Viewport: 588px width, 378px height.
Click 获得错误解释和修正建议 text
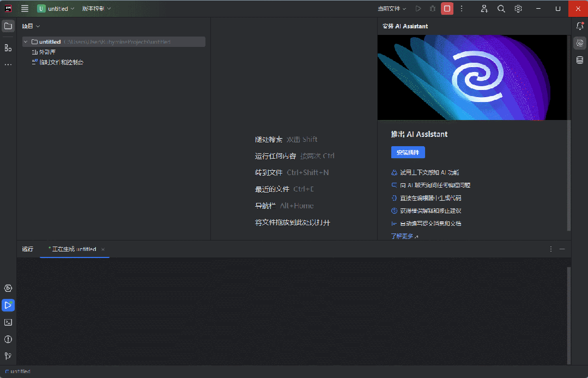pos(431,211)
